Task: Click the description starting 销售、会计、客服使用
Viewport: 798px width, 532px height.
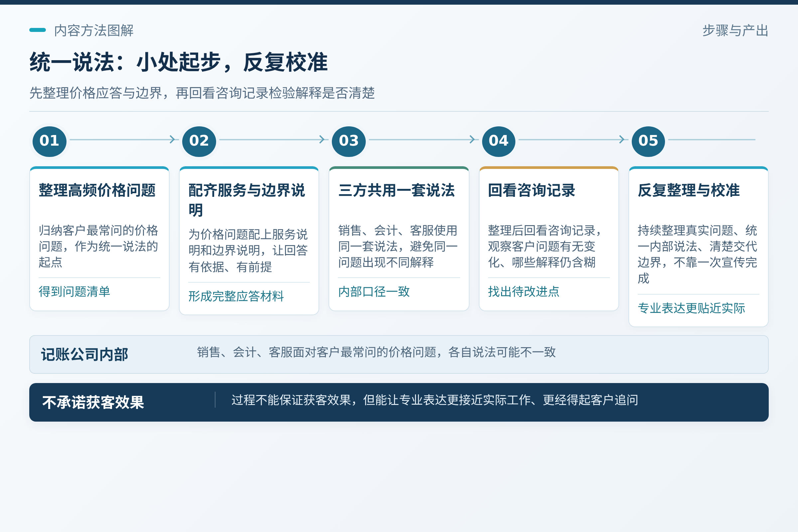Action: [x=398, y=246]
